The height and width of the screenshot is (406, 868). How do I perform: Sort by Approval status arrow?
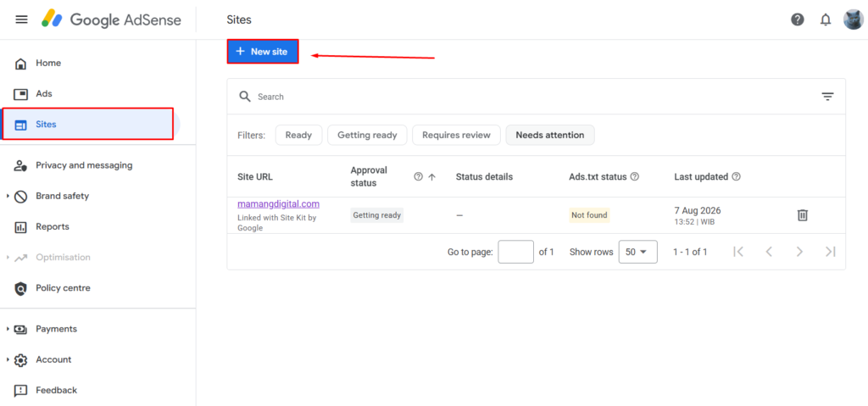point(432,176)
